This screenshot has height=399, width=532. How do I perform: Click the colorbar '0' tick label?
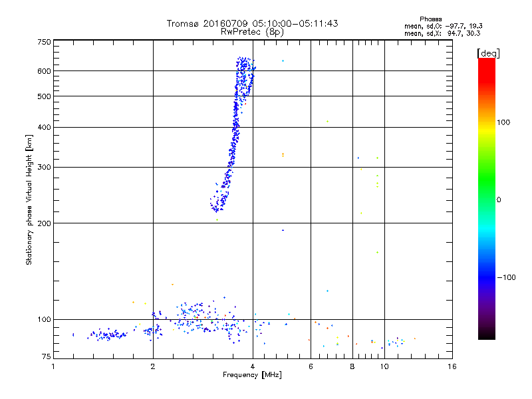coord(499,199)
